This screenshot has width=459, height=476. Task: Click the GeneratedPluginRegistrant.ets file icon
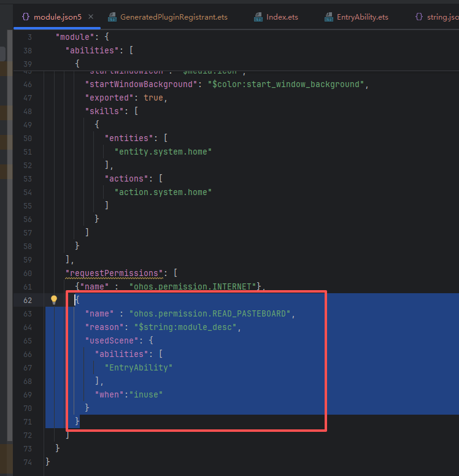point(112,17)
